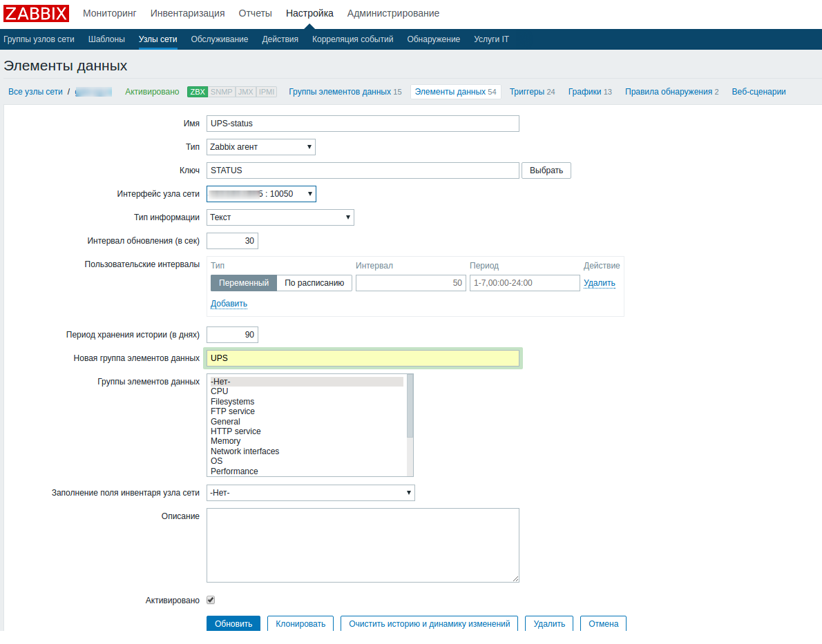Image resolution: width=822 pixels, height=644 pixels.
Task: Open Заполнение поля инвентаря узла сети dropdown
Action: 311,493
